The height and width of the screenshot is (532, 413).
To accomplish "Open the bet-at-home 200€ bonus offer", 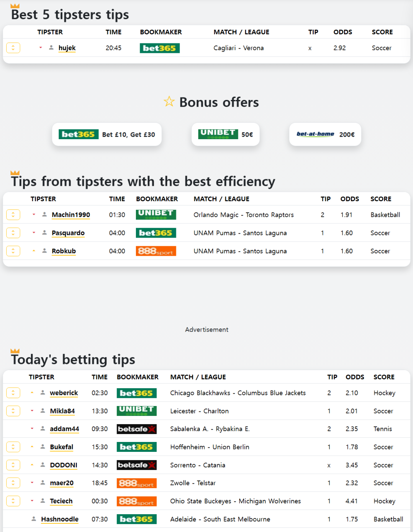I will pyautogui.click(x=325, y=134).
